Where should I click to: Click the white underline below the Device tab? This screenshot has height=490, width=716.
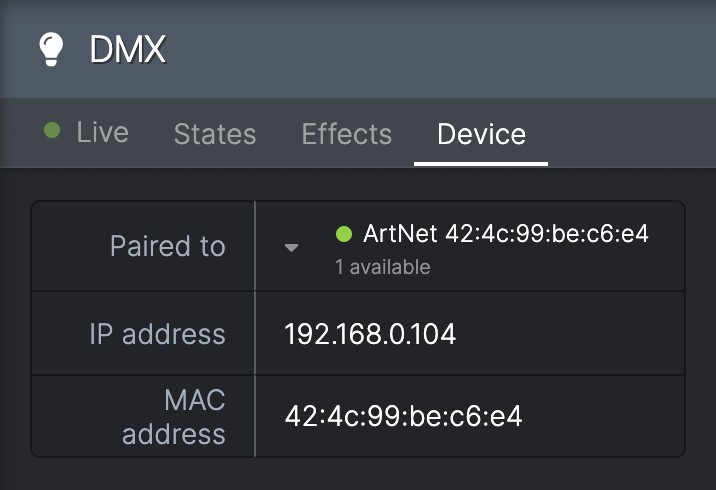(x=481, y=164)
